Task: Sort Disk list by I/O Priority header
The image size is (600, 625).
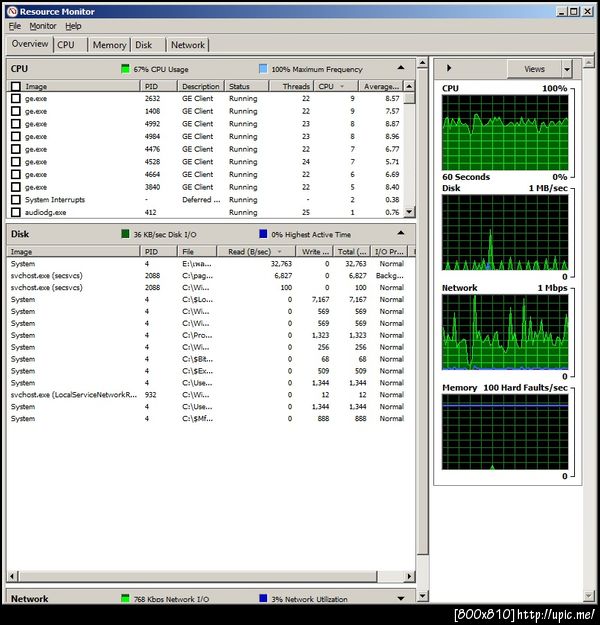Action: click(x=390, y=252)
